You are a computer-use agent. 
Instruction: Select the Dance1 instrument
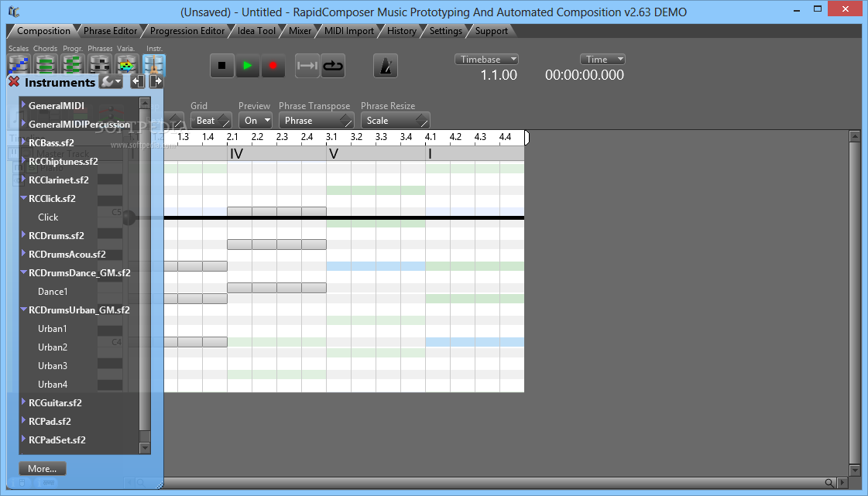(53, 292)
